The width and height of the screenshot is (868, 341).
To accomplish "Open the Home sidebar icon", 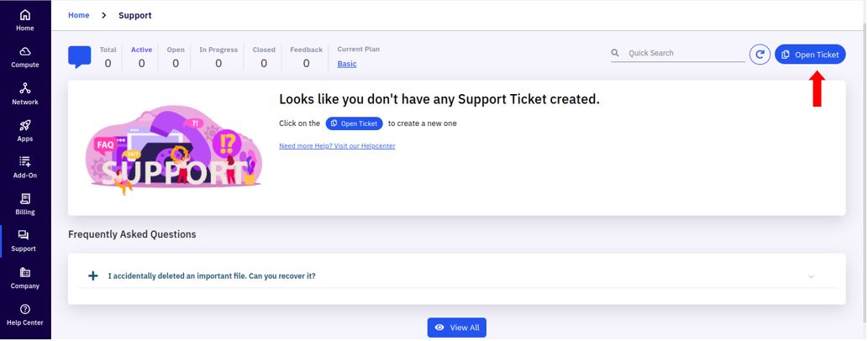I will click(x=25, y=15).
